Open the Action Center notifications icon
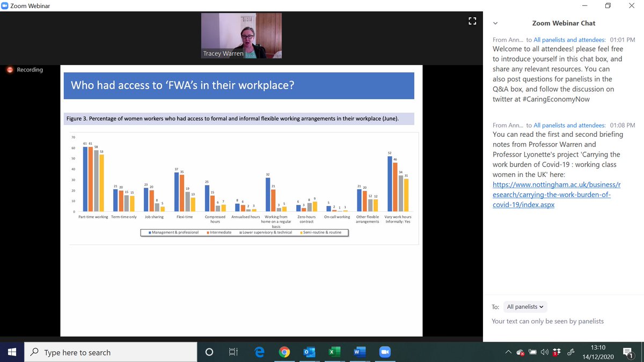Viewport: 644px width, 362px height. click(629, 352)
